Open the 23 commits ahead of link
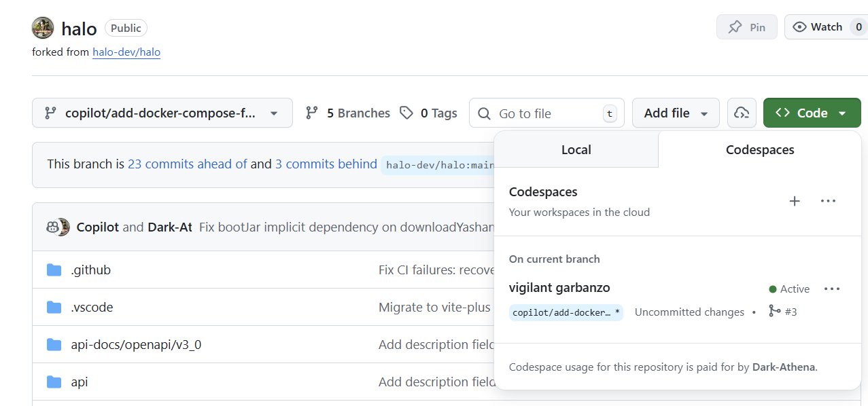 tap(187, 164)
